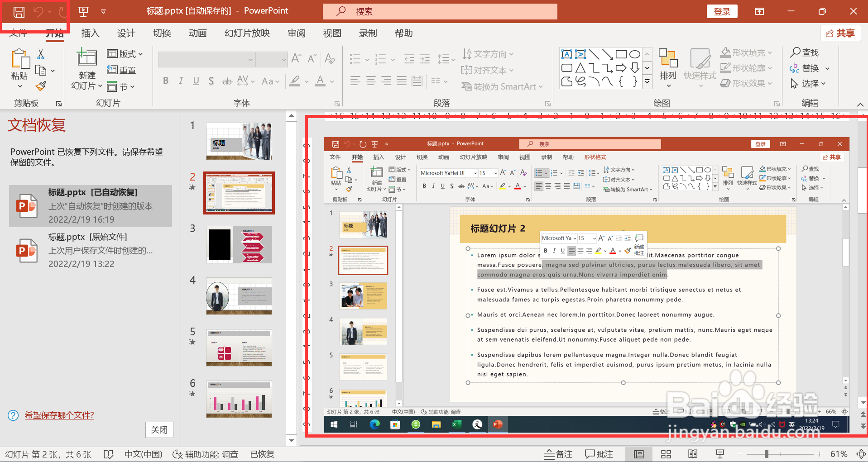Open the 审阅 review tab

click(296, 33)
